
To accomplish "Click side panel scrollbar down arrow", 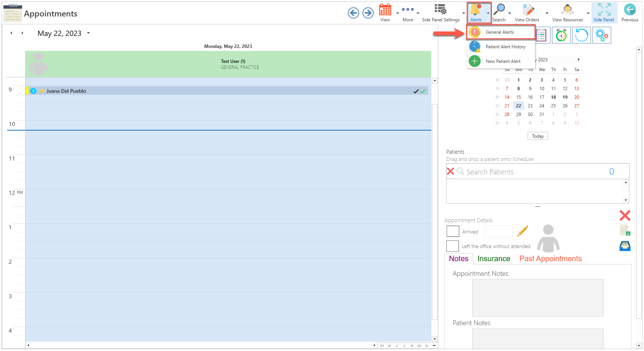I will click(639, 346).
